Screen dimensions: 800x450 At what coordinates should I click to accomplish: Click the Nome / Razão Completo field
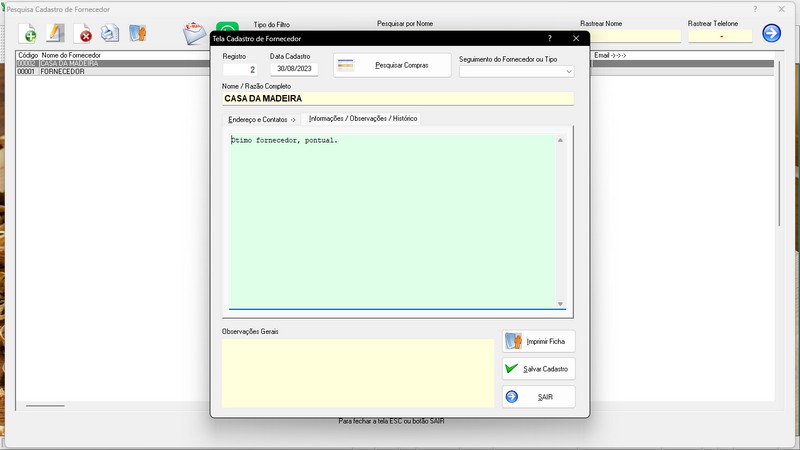[x=397, y=99]
